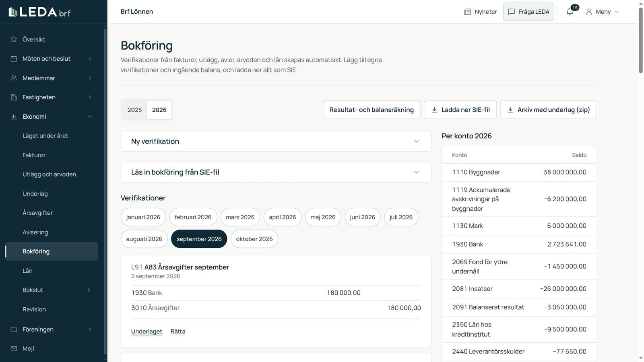This screenshot has height=362, width=644.
Task: Click the 1110 Byggnader account row
Action: pyautogui.click(x=519, y=172)
